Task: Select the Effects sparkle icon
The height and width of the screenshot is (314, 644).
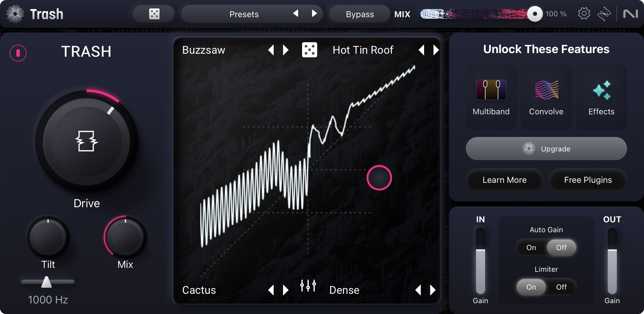Action: [601, 90]
